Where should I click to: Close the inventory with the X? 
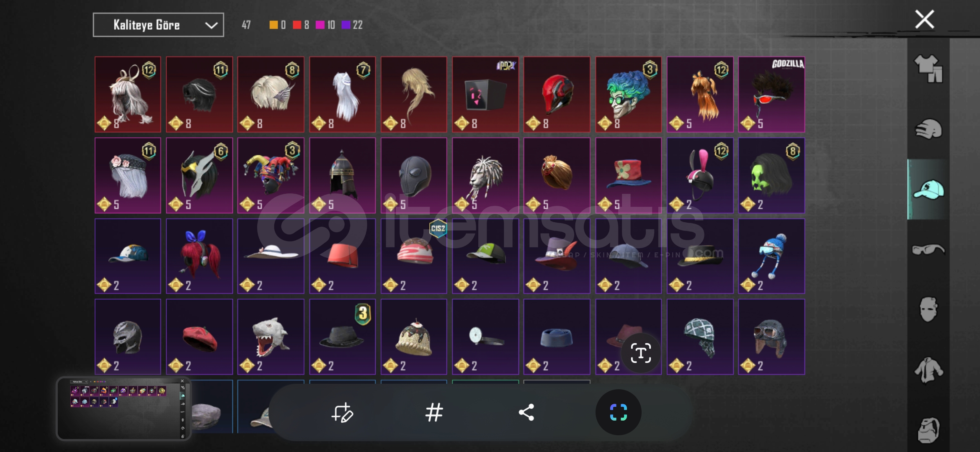tap(924, 19)
